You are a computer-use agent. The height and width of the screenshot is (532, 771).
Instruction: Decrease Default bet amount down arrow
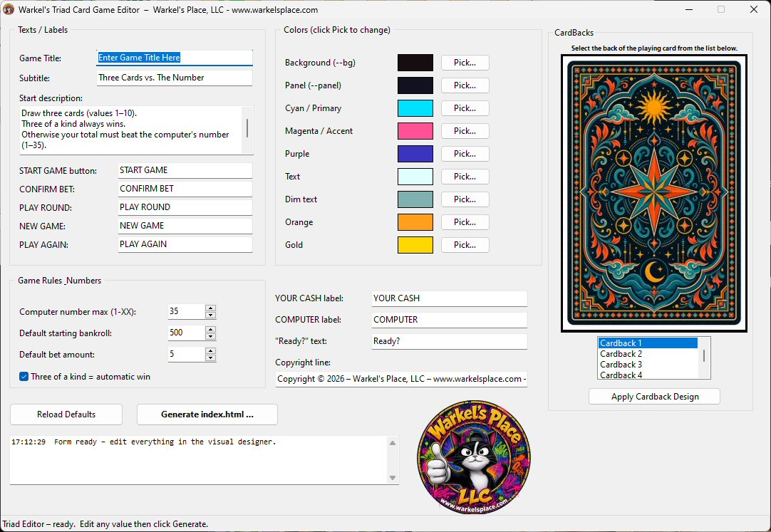(x=210, y=358)
